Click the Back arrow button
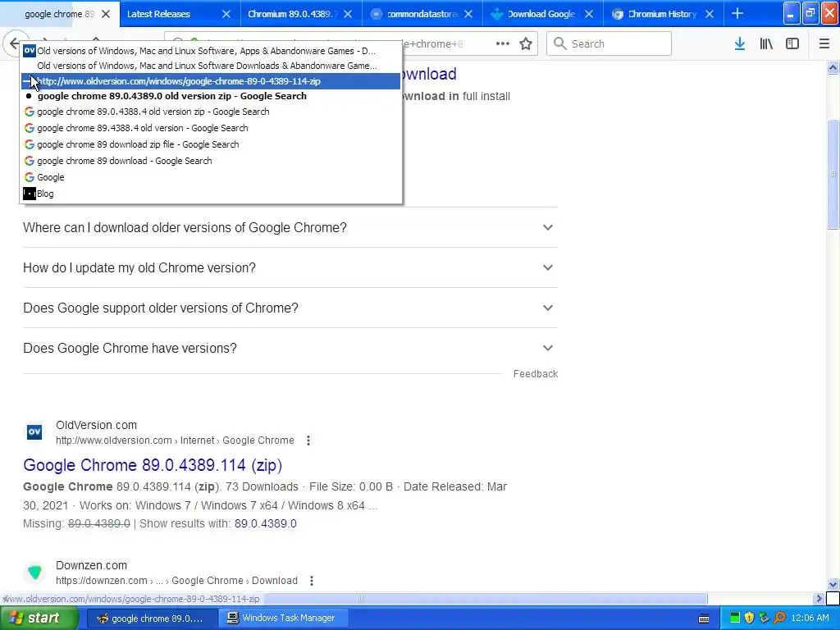Viewport: 840px width, 630px height. [x=15, y=43]
